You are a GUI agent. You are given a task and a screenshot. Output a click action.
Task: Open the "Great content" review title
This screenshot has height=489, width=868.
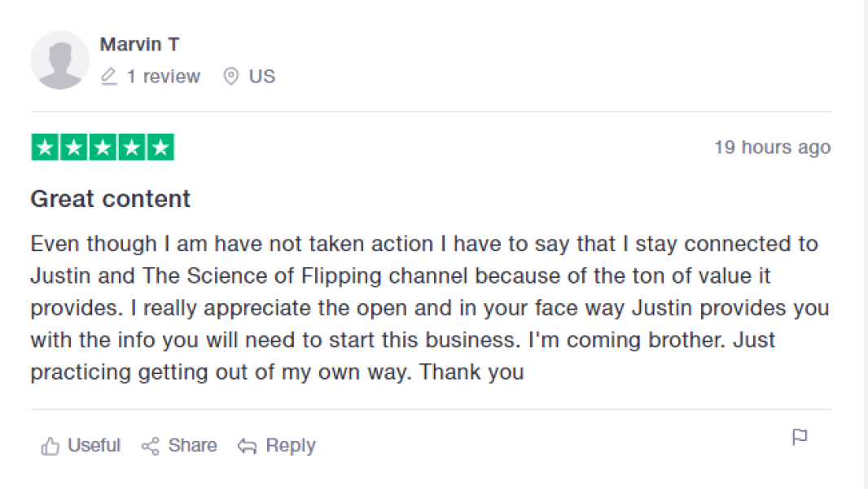pos(110,199)
